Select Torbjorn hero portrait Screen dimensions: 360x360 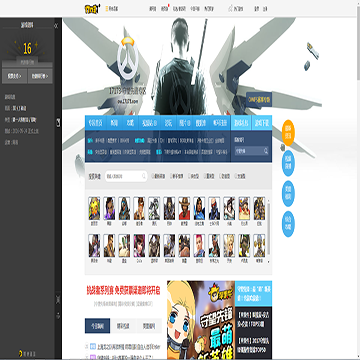pos(244,208)
